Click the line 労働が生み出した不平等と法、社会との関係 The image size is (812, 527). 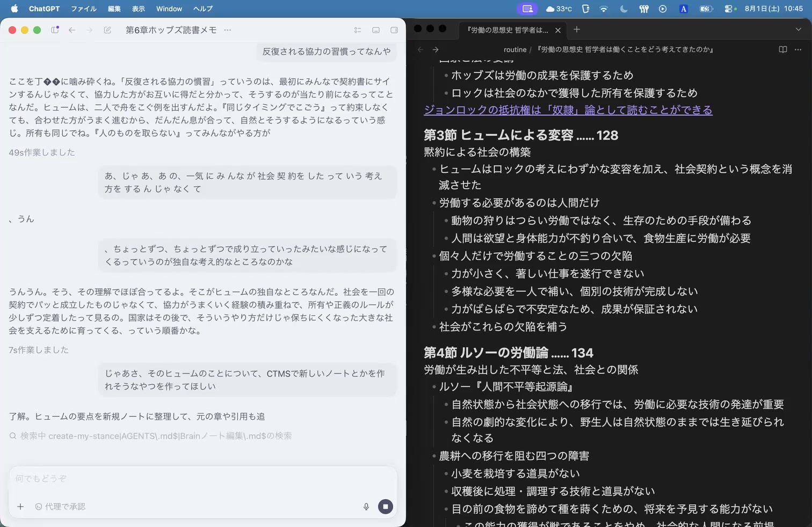(531, 370)
